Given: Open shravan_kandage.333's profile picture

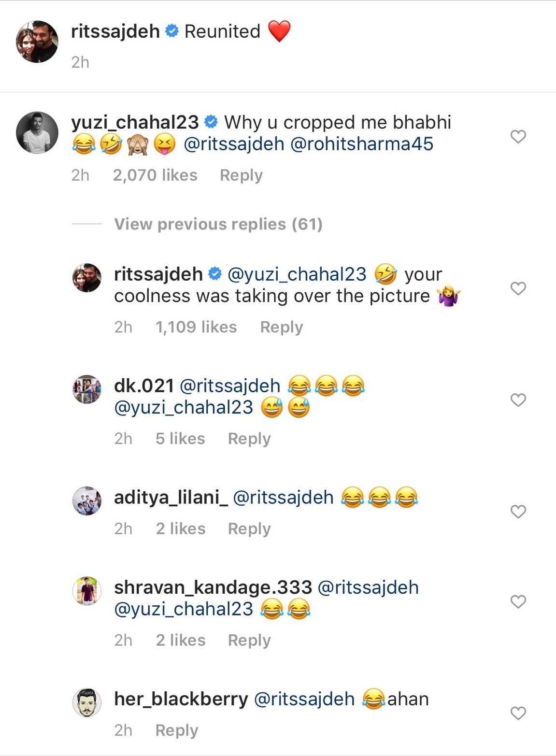Looking at the screenshot, I should click(87, 590).
